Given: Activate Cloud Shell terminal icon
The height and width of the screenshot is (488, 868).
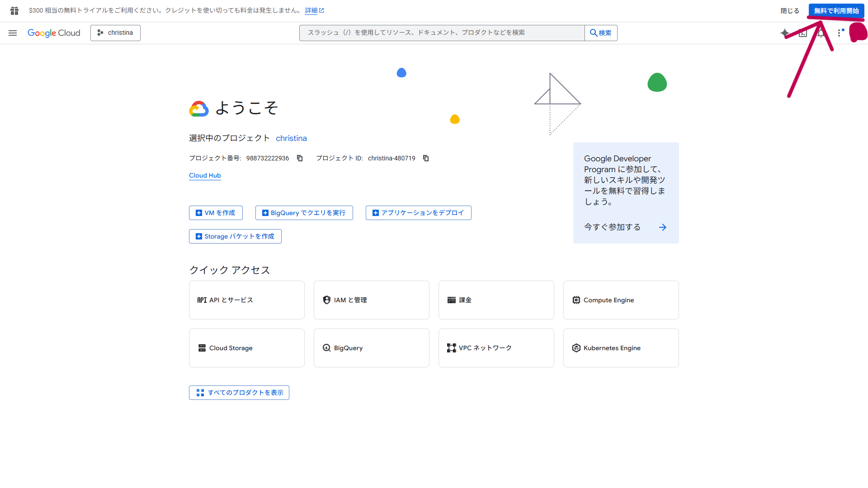Looking at the screenshot, I should 803,33.
